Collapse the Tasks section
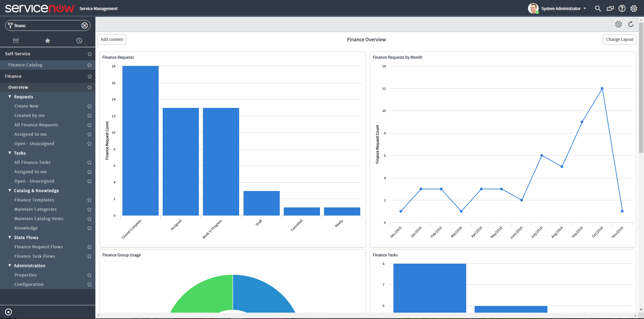Screen dimensions: 644x319 [x=10, y=153]
